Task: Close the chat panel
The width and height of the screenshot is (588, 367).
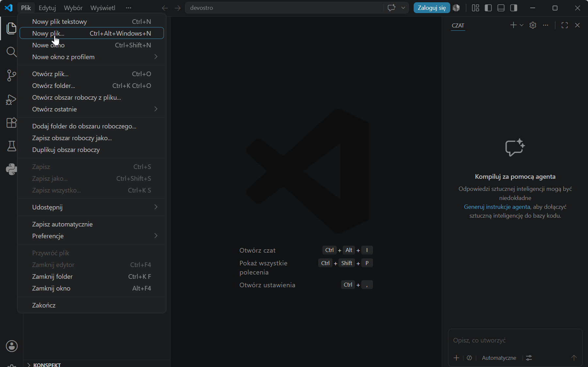Action: coord(577,25)
